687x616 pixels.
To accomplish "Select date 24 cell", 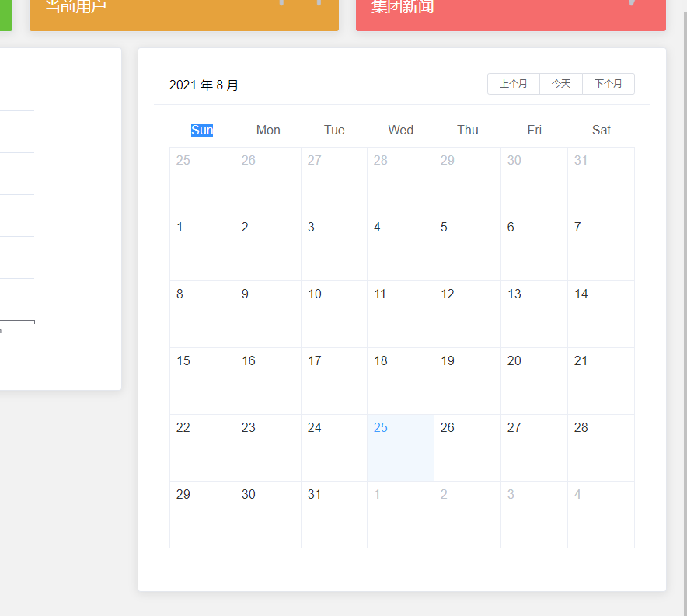I will tap(334, 448).
